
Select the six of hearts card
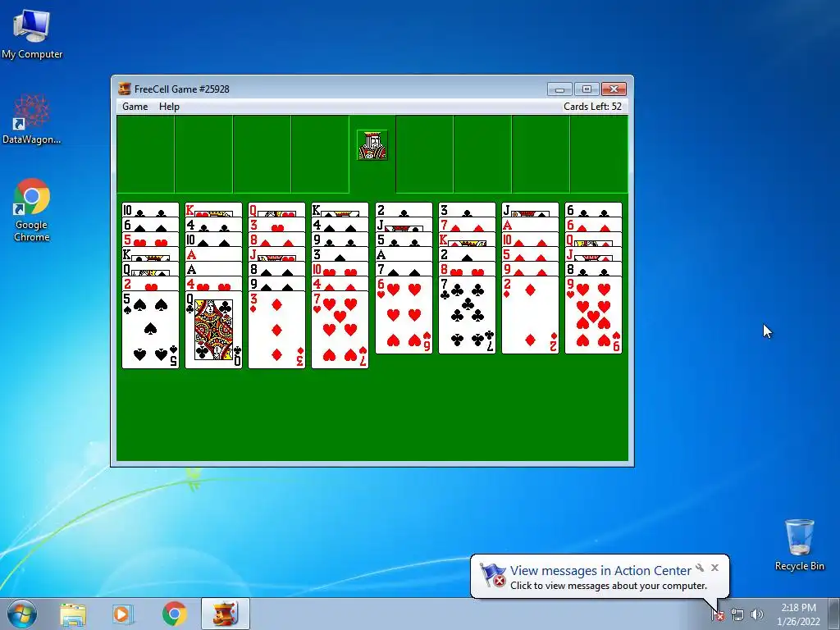tap(404, 315)
